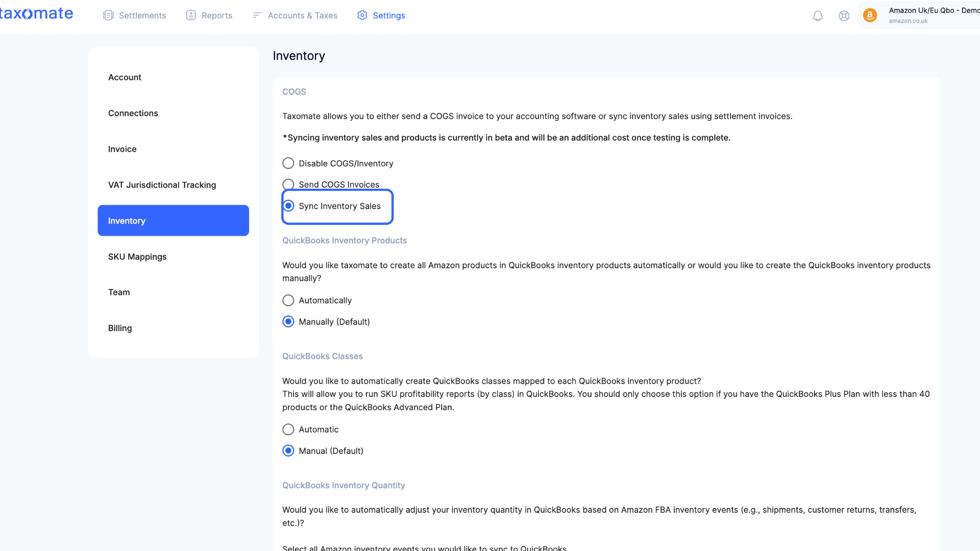Screen dimensions: 980x551
Task: Click the amazon.co.uk account subtitle
Action: pyautogui.click(x=908, y=21)
